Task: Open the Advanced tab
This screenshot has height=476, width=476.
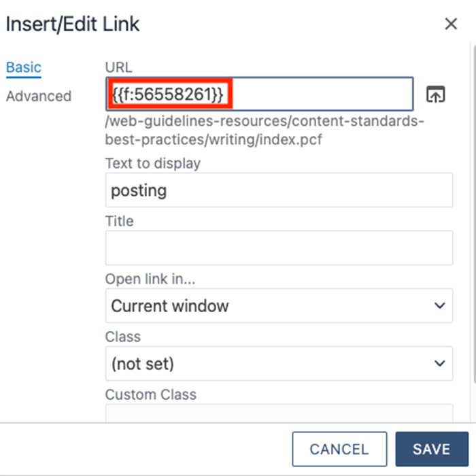Action: (38, 96)
